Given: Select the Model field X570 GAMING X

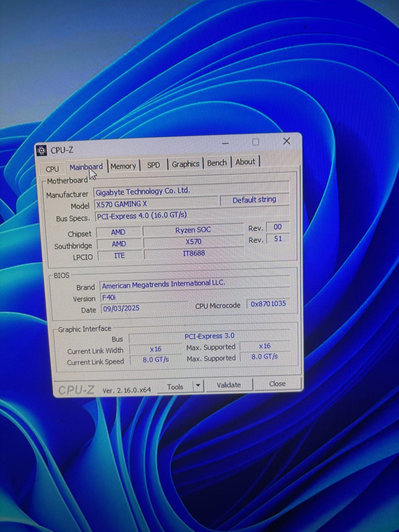Looking at the screenshot, I should pyautogui.click(x=156, y=204).
